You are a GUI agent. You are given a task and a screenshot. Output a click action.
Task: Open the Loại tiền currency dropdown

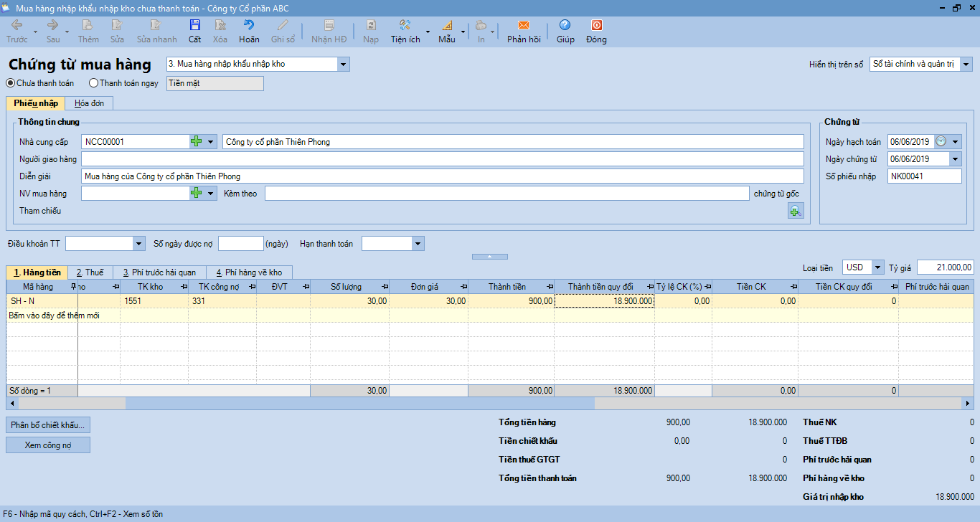pyautogui.click(x=878, y=267)
